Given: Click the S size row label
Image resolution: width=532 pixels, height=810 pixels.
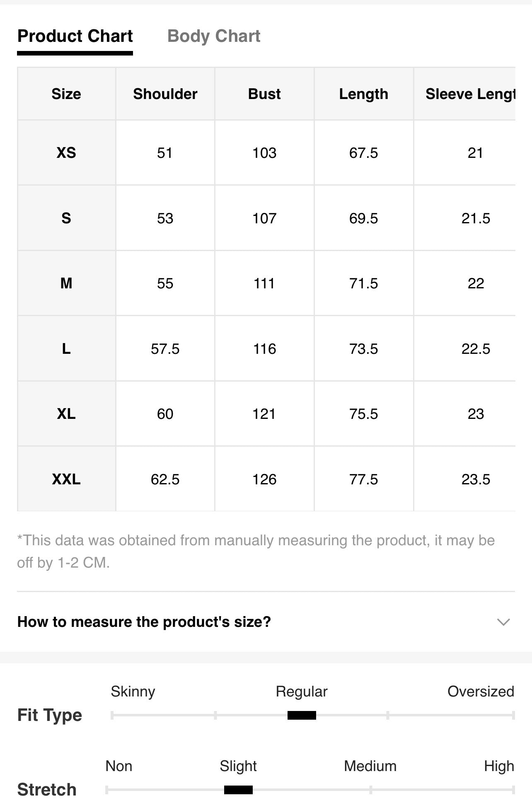Looking at the screenshot, I should click(x=66, y=218).
